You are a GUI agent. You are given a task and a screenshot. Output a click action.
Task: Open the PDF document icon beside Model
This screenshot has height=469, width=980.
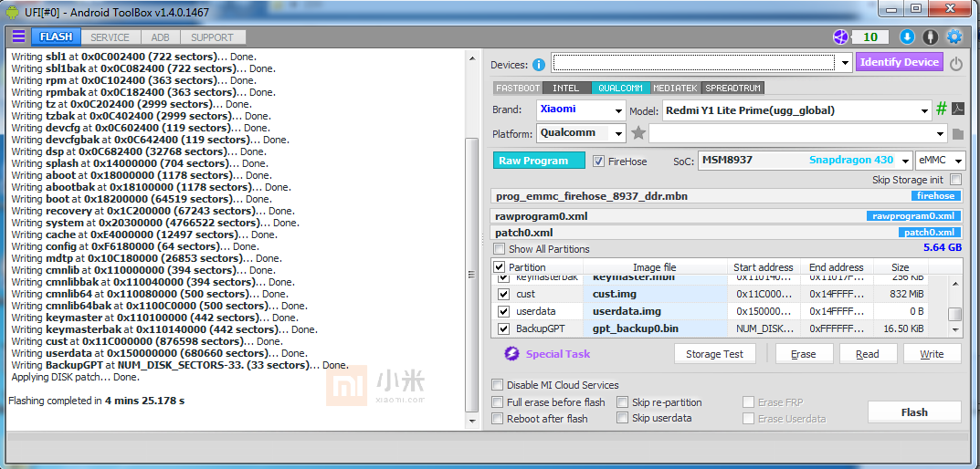[x=957, y=109]
